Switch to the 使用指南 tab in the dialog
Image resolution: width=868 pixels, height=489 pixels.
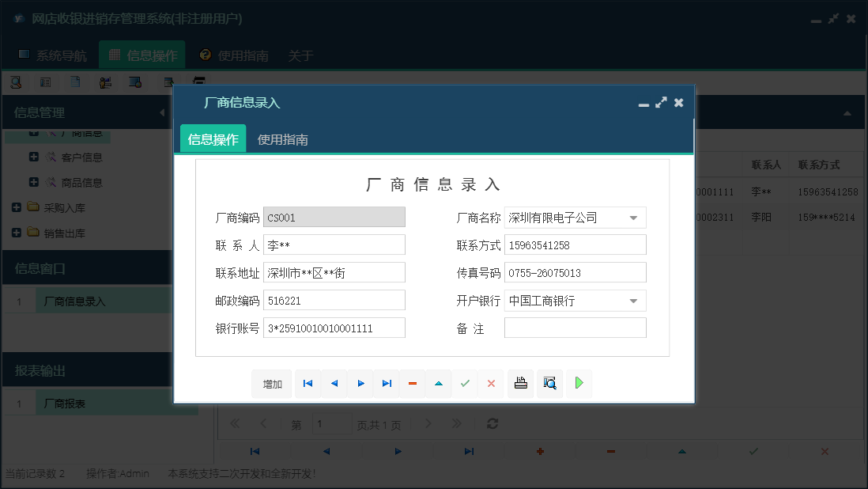click(281, 138)
